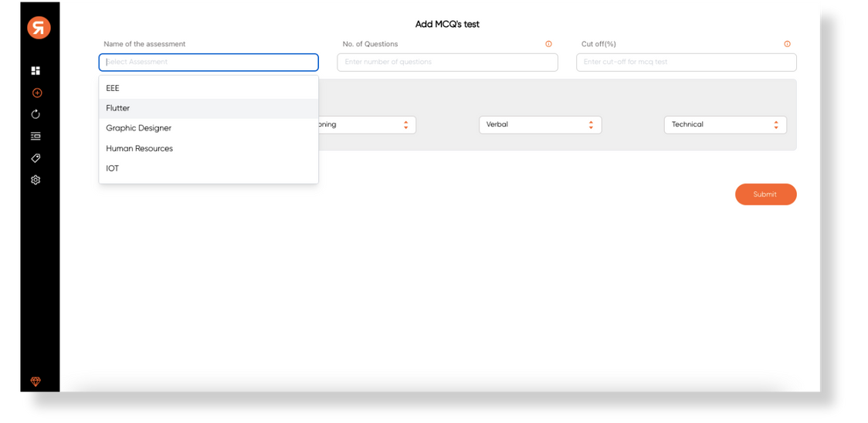
Task: Open the circular refresh icon in sidebar
Action: (36, 114)
